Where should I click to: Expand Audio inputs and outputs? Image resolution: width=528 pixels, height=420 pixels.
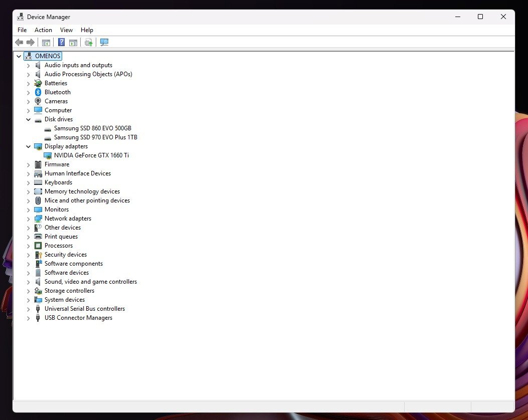(28, 66)
